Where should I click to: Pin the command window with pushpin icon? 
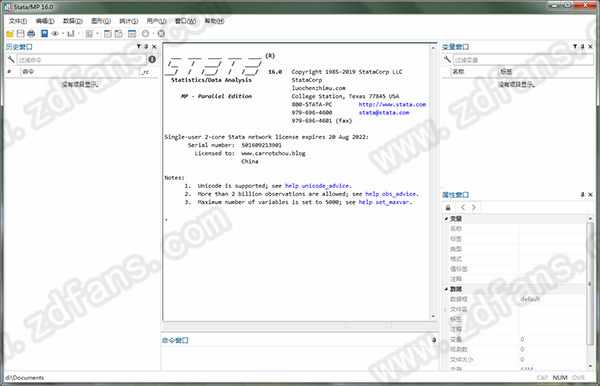point(434,340)
